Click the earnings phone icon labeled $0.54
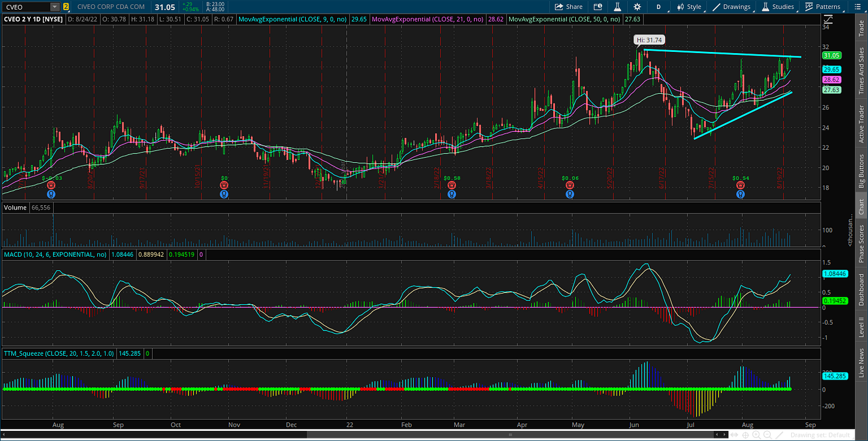Viewport: 868px width, 441px height. tap(740, 185)
